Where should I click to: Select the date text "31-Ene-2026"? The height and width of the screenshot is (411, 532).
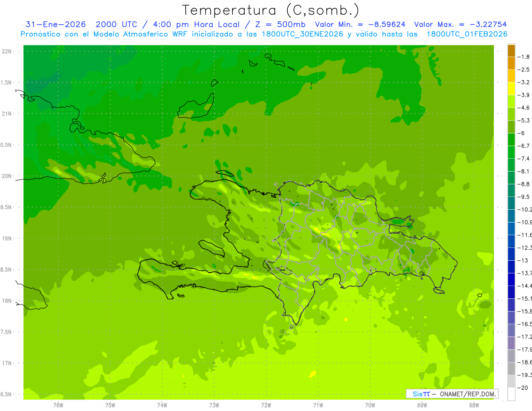(x=56, y=24)
